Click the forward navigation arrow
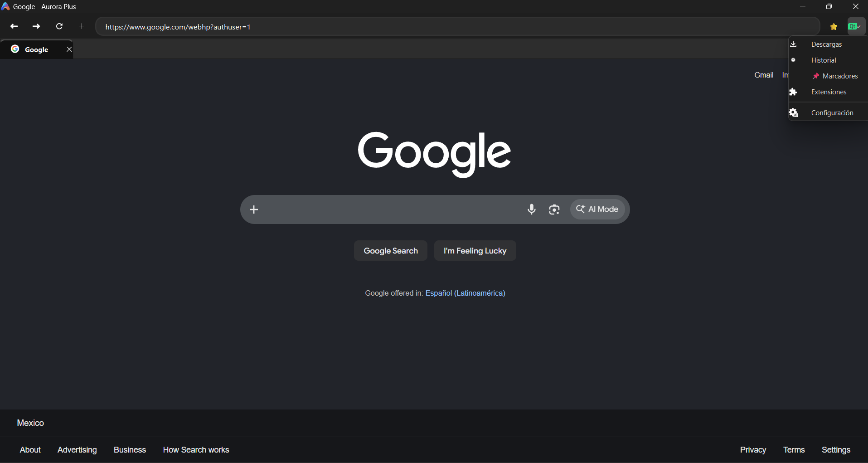868x463 pixels. [x=36, y=26]
